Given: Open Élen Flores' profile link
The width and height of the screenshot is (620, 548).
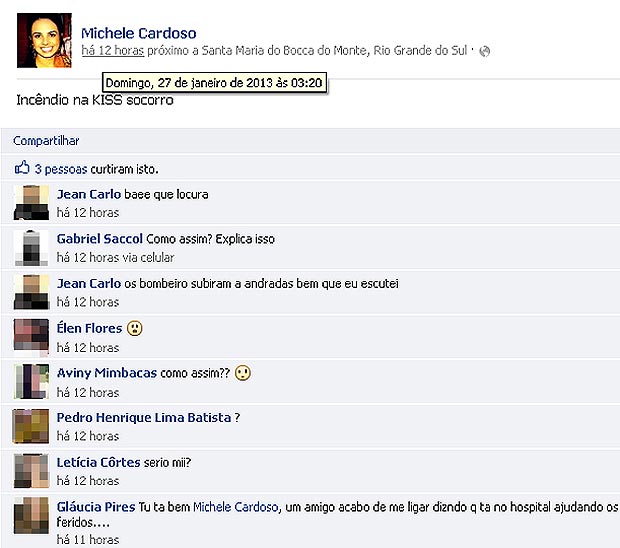Looking at the screenshot, I should point(89,328).
